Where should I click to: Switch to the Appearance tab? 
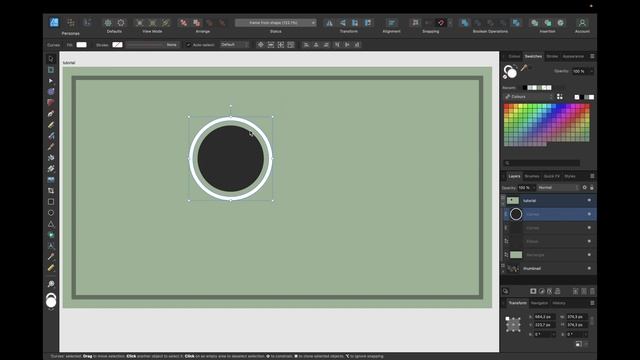tap(573, 56)
